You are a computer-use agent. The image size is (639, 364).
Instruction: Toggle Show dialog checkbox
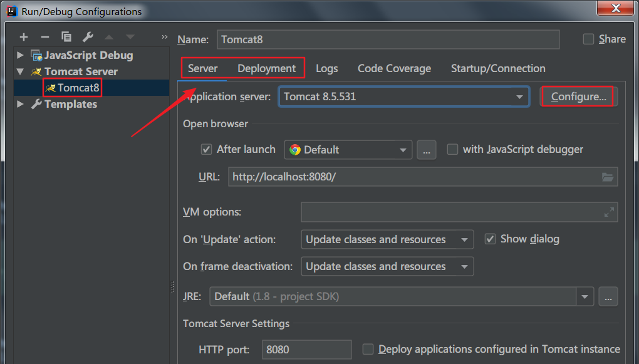pyautogui.click(x=490, y=239)
